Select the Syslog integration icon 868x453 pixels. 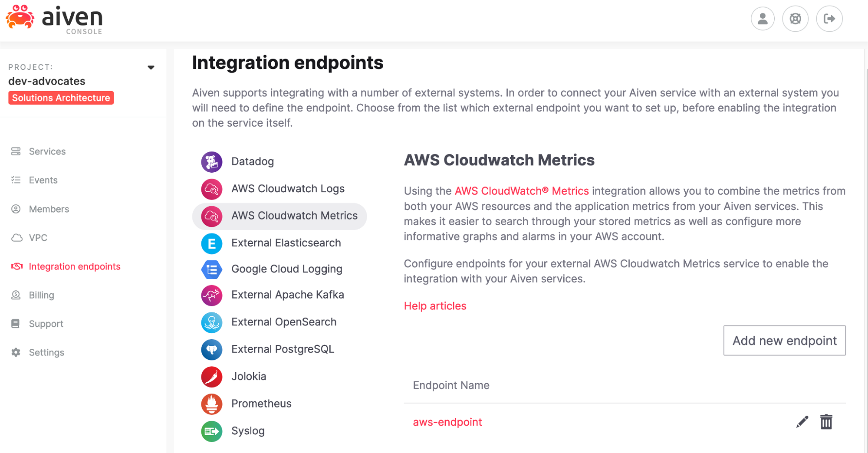tap(211, 431)
